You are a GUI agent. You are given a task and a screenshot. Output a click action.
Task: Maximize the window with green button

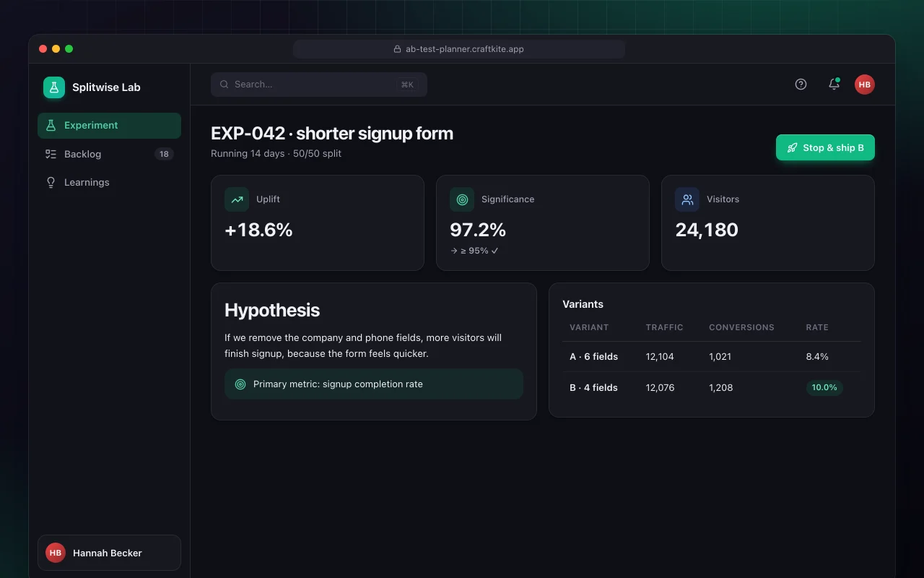pos(69,49)
